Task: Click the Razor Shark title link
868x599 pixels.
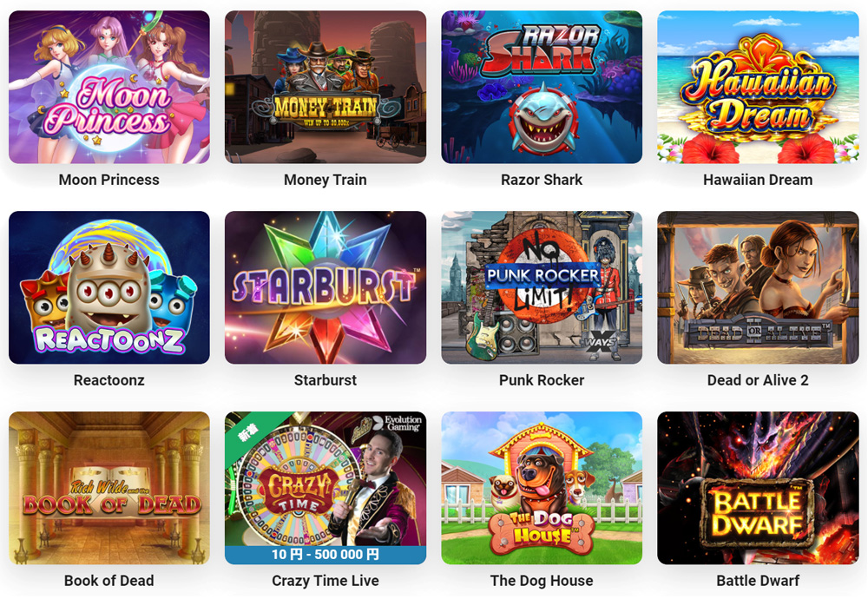Action: click(x=542, y=180)
